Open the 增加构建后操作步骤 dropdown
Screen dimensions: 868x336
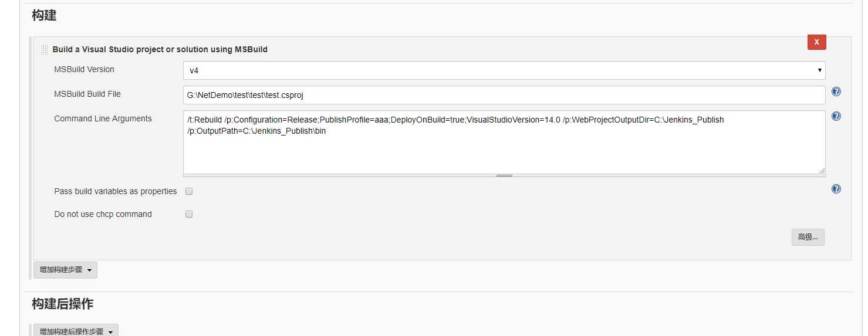[76, 330]
